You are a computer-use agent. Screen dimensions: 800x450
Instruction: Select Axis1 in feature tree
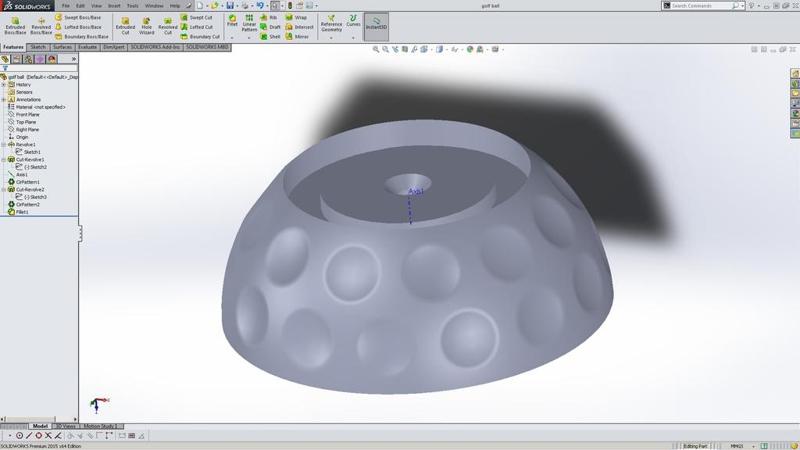tap(18, 174)
